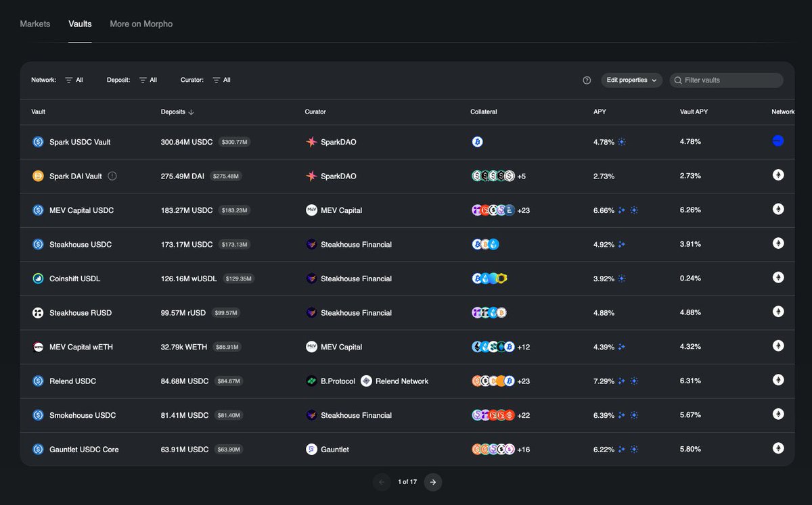Open the Network filter dropdown
The image size is (812, 505).
click(x=74, y=80)
